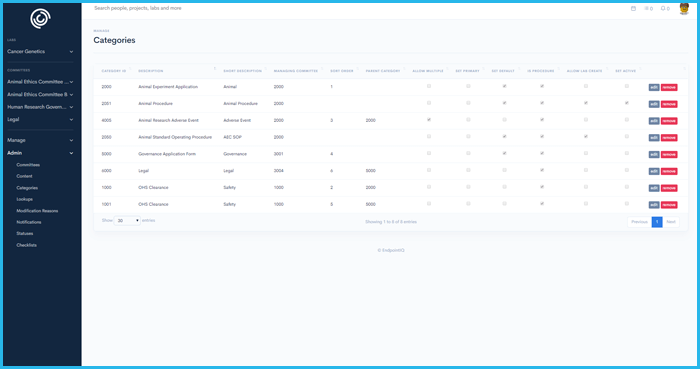The height and width of the screenshot is (369, 700).
Task: Open the calendar icon in top bar
Action: pyautogui.click(x=633, y=8)
